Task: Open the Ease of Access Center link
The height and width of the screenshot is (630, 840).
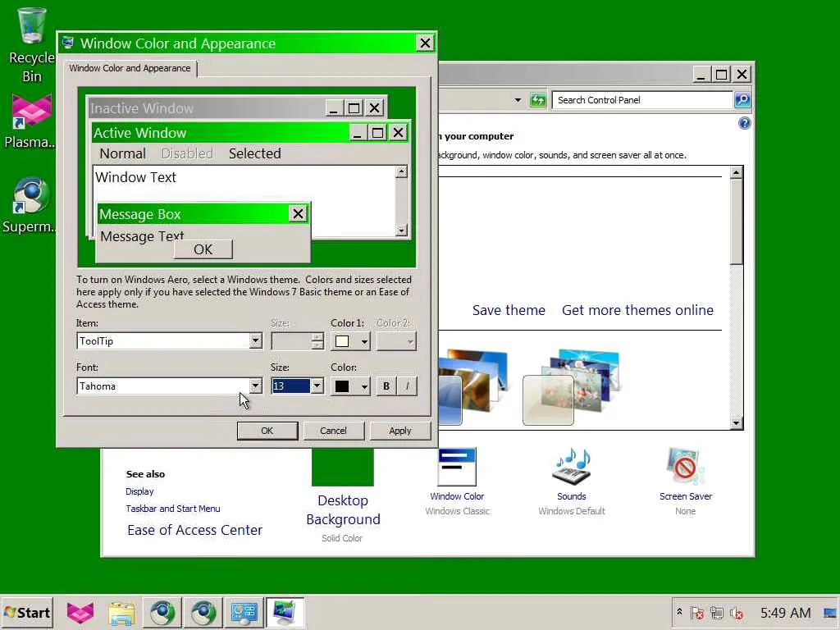Action: (x=195, y=530)
